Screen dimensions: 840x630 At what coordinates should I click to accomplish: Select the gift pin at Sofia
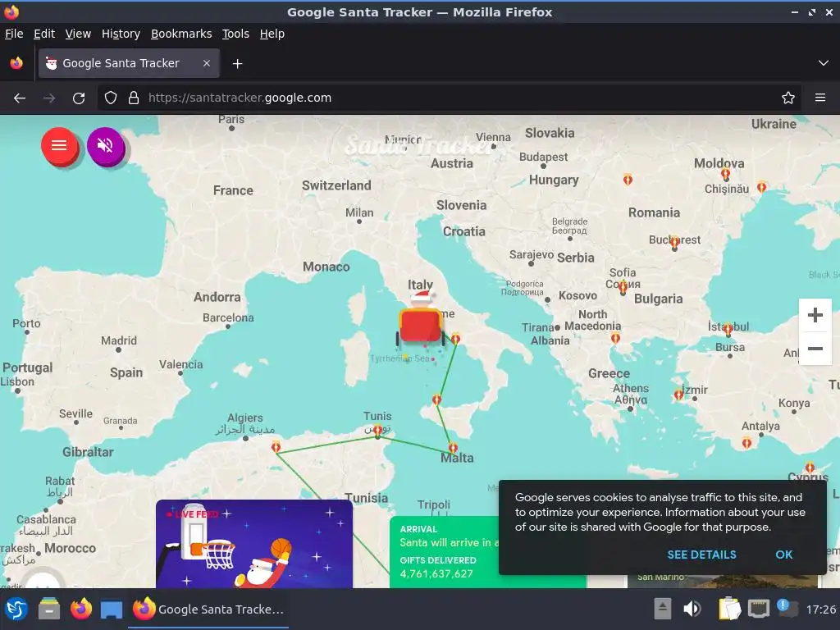pyautogui.click(x=623, y=288)
